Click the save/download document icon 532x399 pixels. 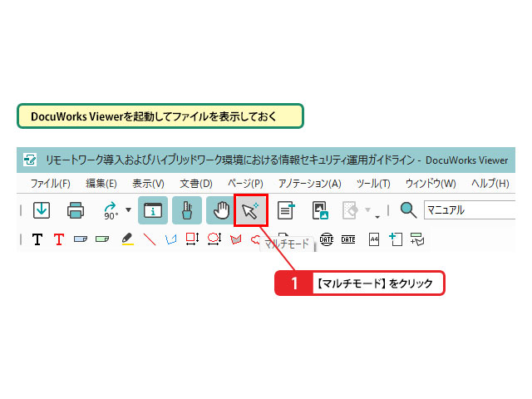[42, 210]
